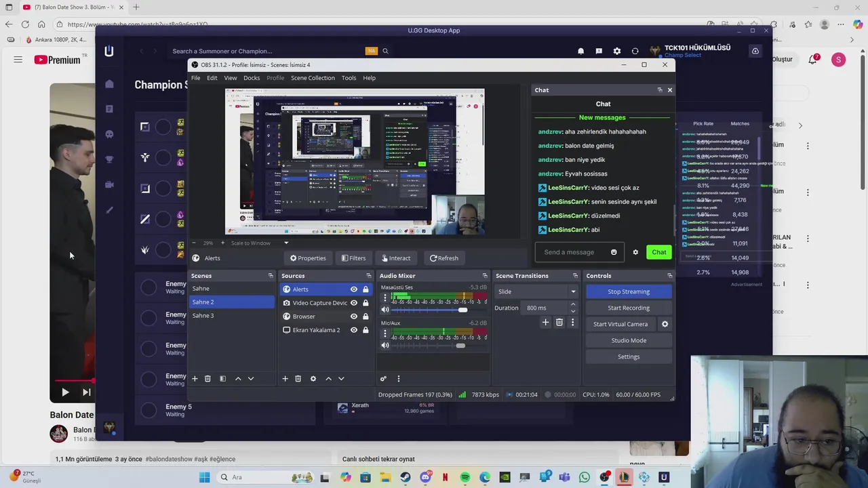This screenshot has height=488, width=868.
Task: Increase transition duration with up arrow
Action: click(x=573, y=304)
